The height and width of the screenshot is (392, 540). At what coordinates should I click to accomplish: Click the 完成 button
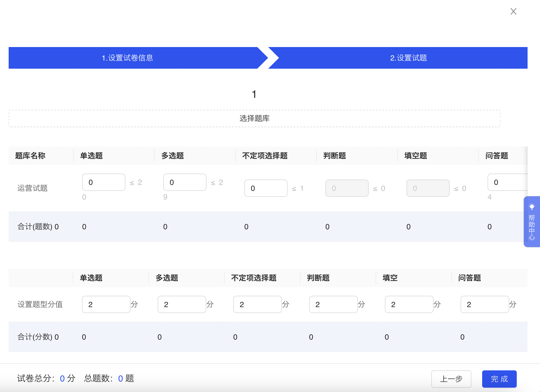499,379
